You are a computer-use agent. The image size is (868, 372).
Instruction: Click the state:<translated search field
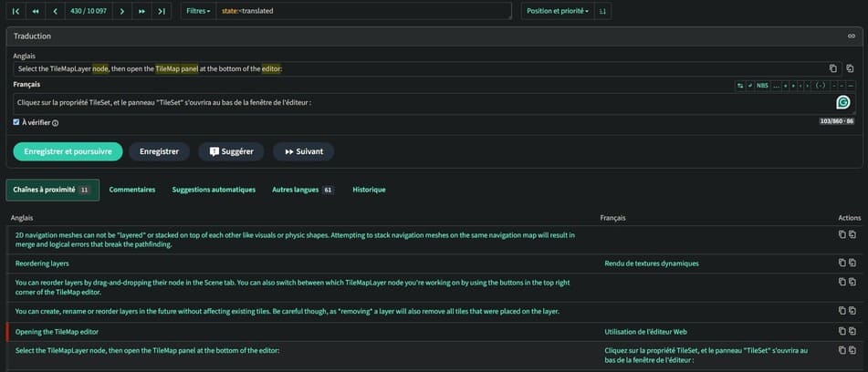click(x=363, y=11)
